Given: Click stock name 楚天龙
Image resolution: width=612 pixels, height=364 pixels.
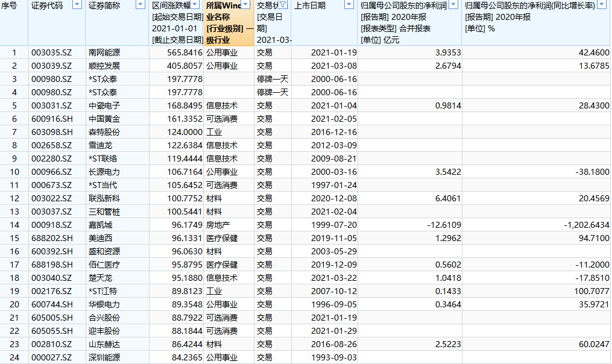Looking at the screenshot, I should [100, 278].
